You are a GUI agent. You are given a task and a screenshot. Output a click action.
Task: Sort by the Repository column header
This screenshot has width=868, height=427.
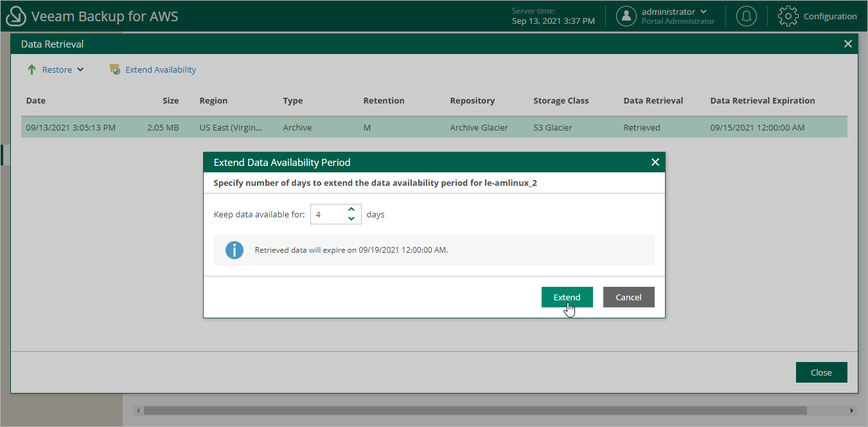472,100
